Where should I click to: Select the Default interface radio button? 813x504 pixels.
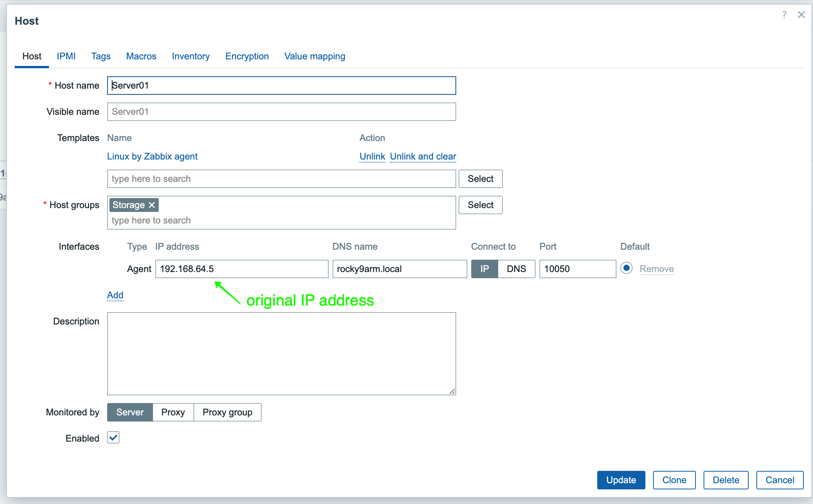pos(627,268)
